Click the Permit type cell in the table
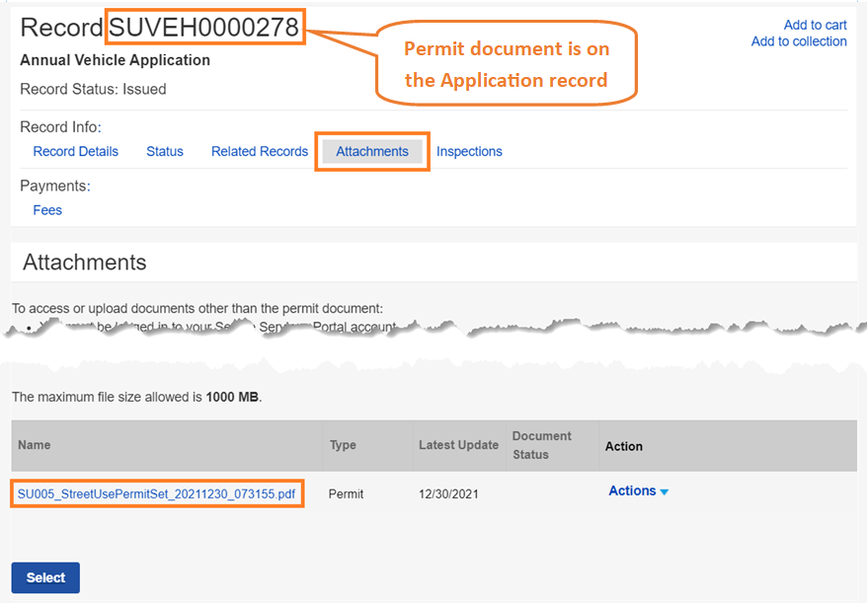The height and width of the screenshot is (603, 868). (x=346, y=493)
